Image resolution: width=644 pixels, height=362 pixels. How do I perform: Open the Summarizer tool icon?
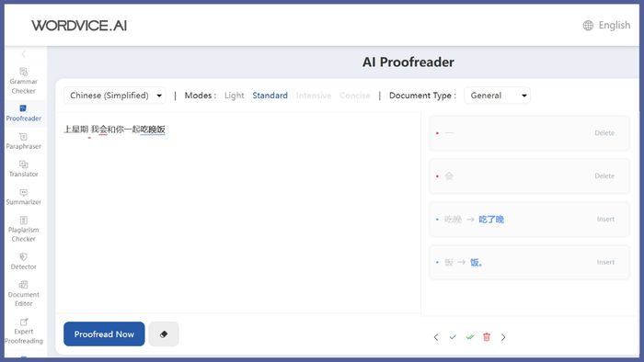[23, 192]
